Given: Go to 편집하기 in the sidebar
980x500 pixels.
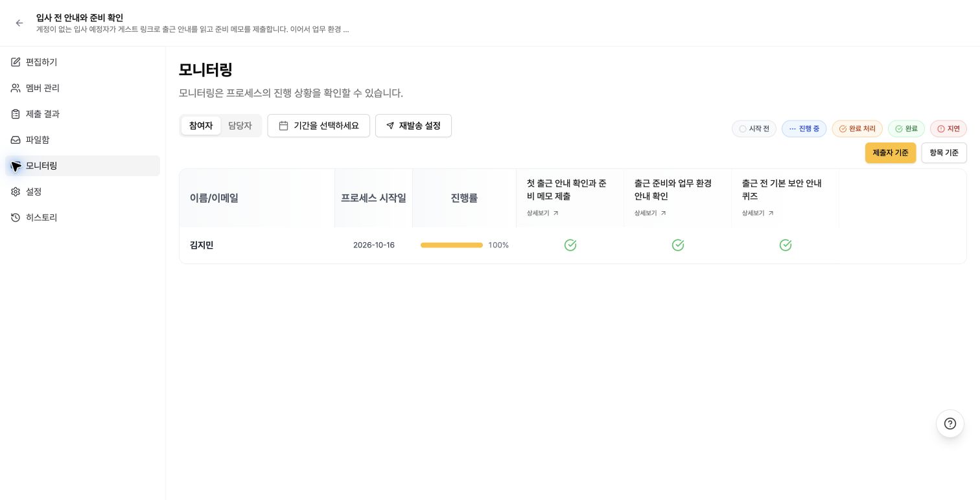Looking at the screenshot, I should pos(83,62).
